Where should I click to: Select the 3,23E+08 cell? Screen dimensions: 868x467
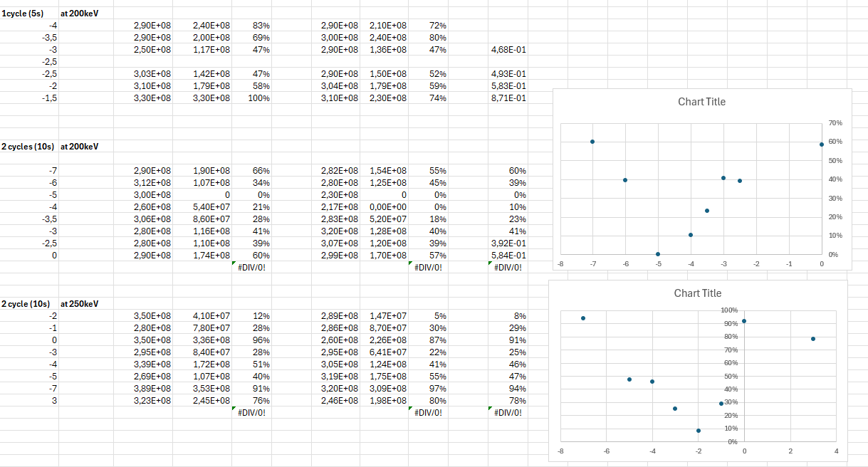click(143, 401)
